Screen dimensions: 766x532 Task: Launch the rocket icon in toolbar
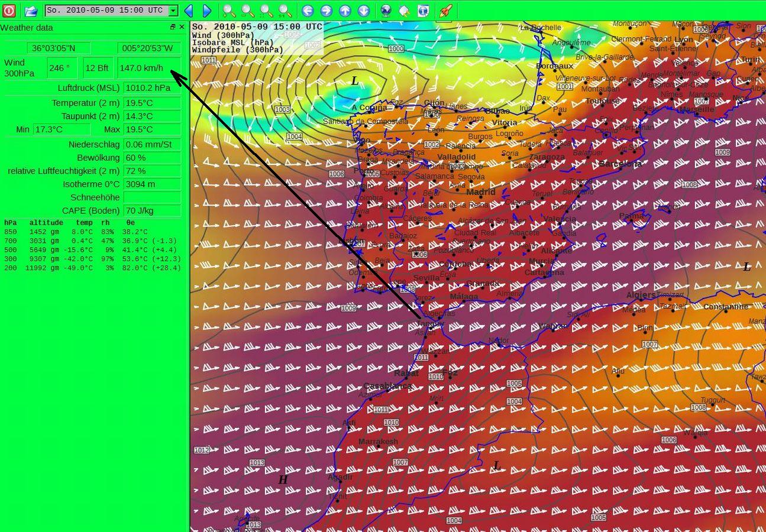pos(445,11)
